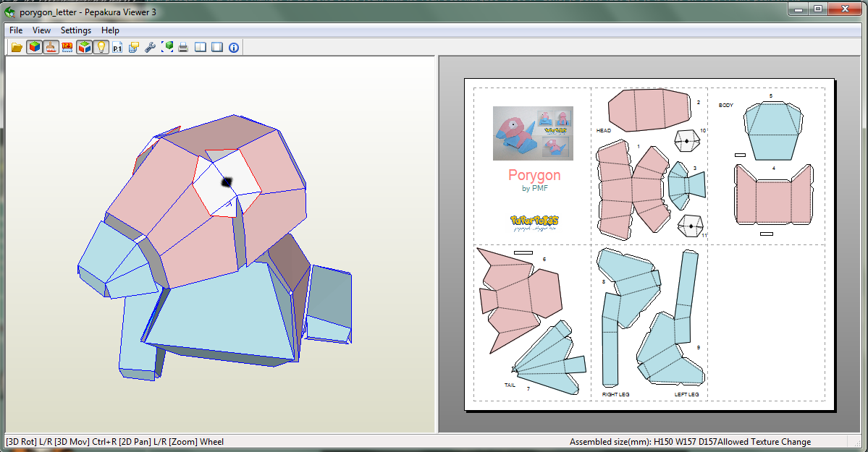Click the green cube fit-view icon
The width and height of the screenshot is (868, 452).
[167, 48]
